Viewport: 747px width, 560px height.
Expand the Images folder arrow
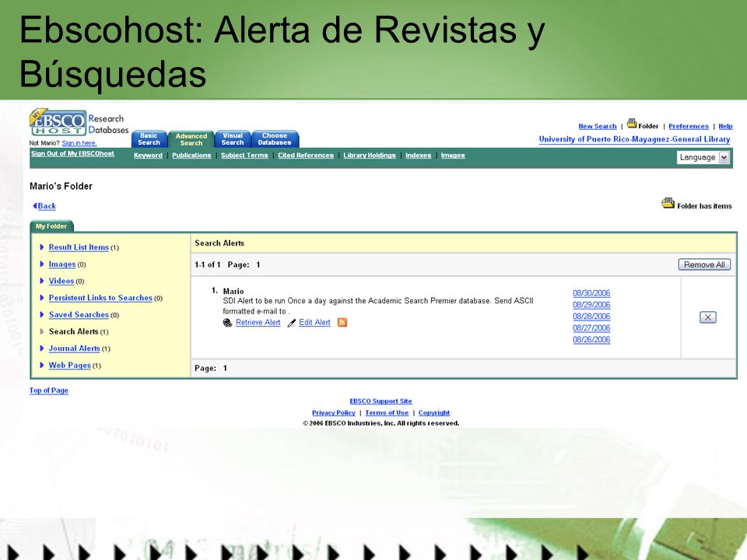42,264
